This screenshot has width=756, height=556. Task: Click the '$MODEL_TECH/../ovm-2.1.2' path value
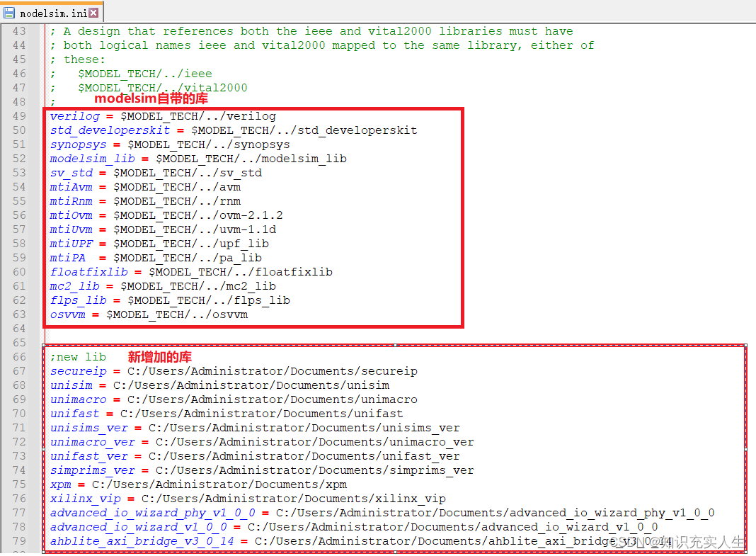coord(198,215)
